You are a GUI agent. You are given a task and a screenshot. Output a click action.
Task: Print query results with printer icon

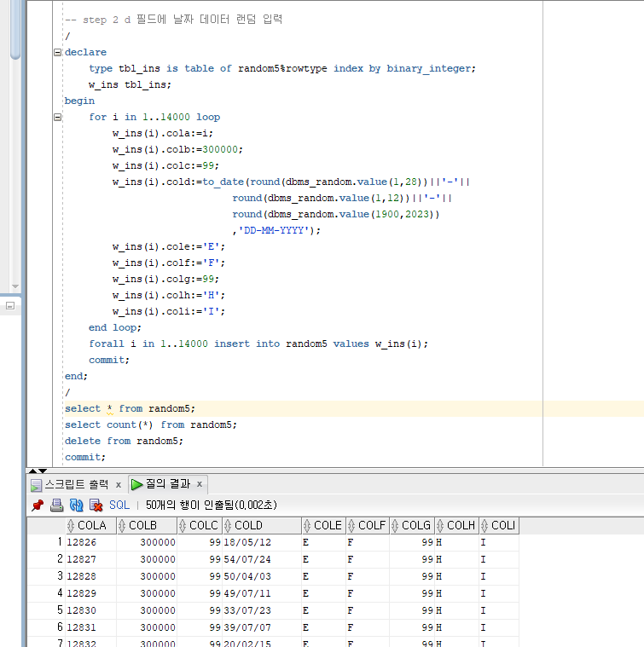[x=56, y=505]
